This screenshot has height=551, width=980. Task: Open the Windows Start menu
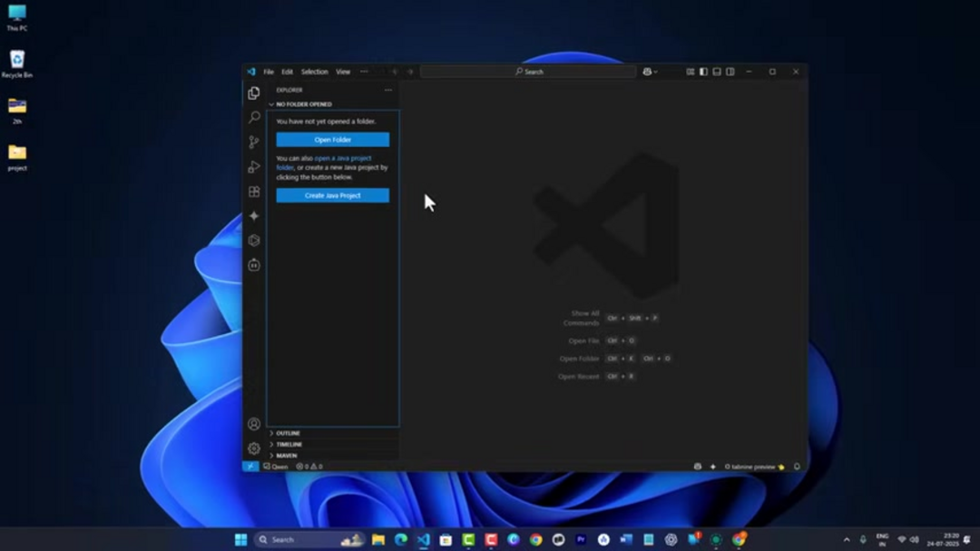coord(240,539)
